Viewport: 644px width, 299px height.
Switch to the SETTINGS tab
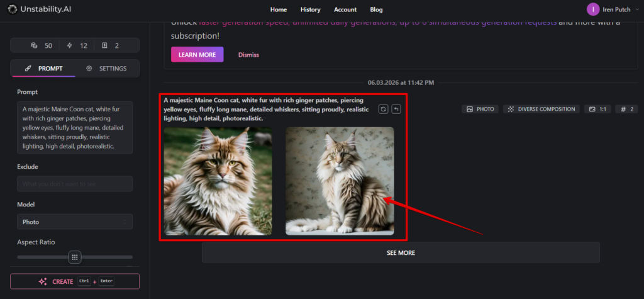[x=106, y=69]
